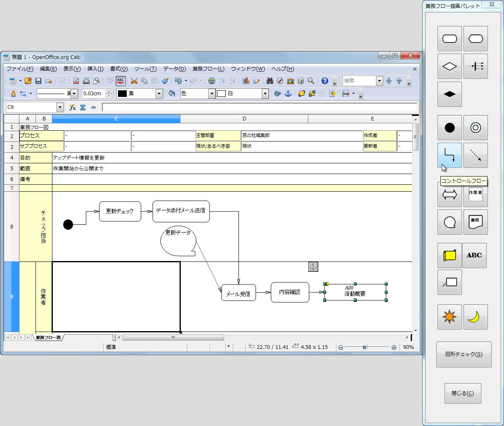
Task: Select the speech bubble comment tool
Action: click(x=450, y=222)
